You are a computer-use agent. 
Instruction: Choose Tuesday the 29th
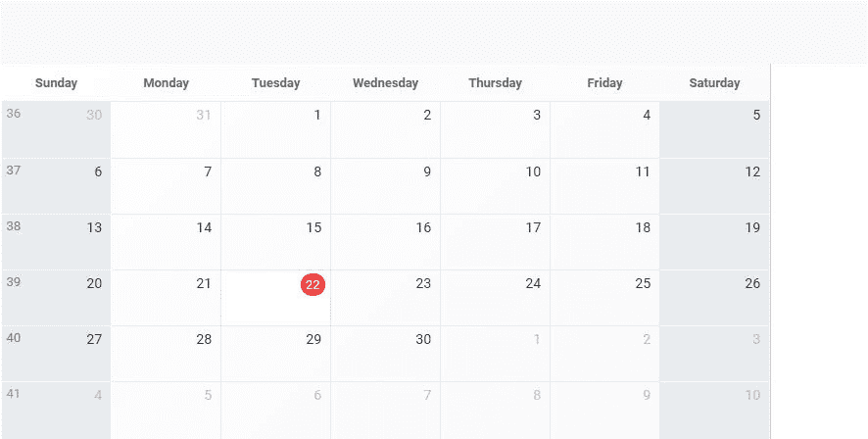[x=313, y=340]
